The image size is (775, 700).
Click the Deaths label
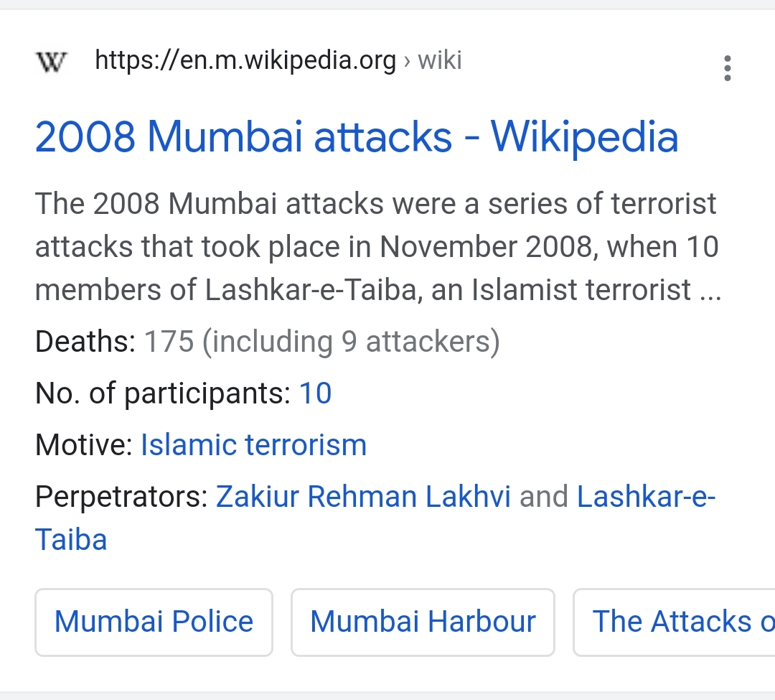(85, 342)
